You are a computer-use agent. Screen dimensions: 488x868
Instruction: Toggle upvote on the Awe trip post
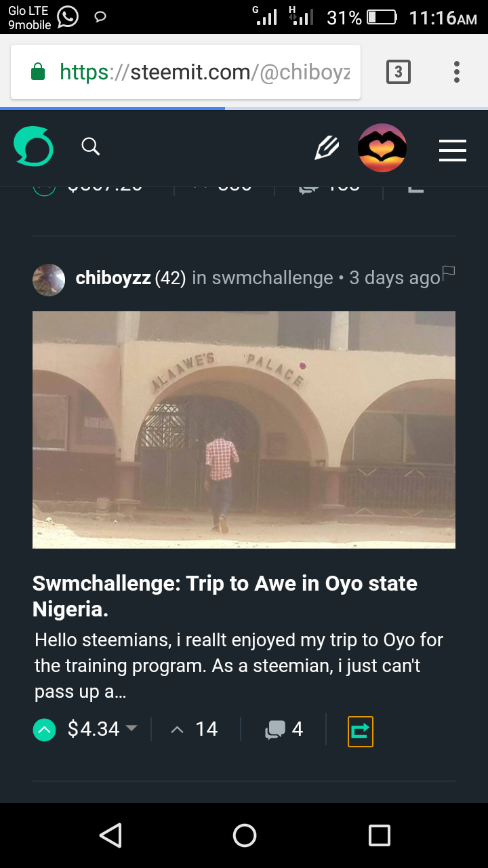44,730
